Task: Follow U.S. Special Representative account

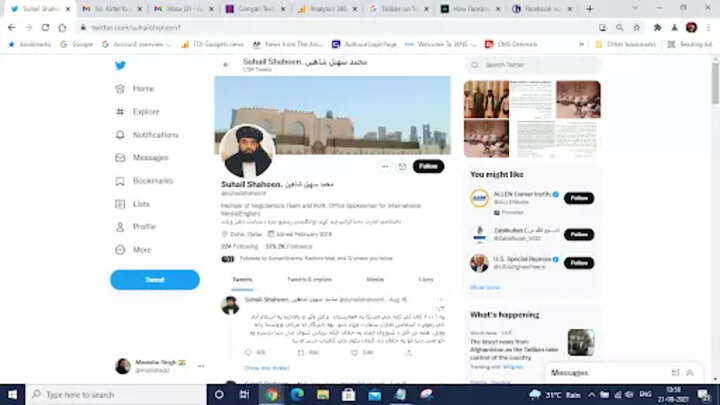Action: [579, 263]
